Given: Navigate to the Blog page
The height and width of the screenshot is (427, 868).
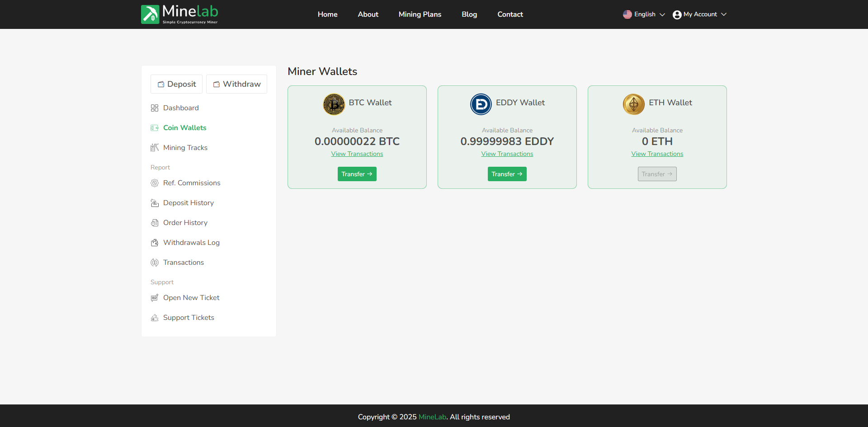Looking at the screenshot, I should point(469,14).
